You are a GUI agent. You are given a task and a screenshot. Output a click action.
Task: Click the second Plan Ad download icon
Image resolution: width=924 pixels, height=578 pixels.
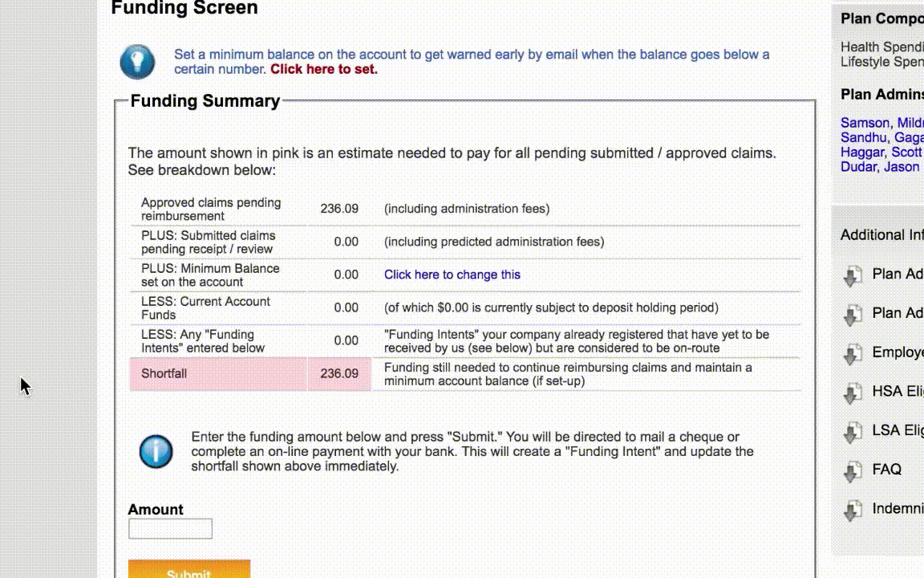852,315
